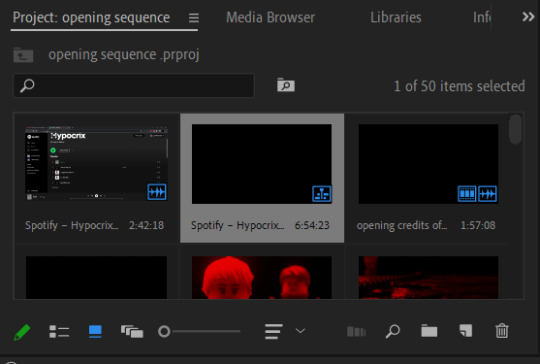Adjust the thumbnail zoom slider

(x=199, y=331)
